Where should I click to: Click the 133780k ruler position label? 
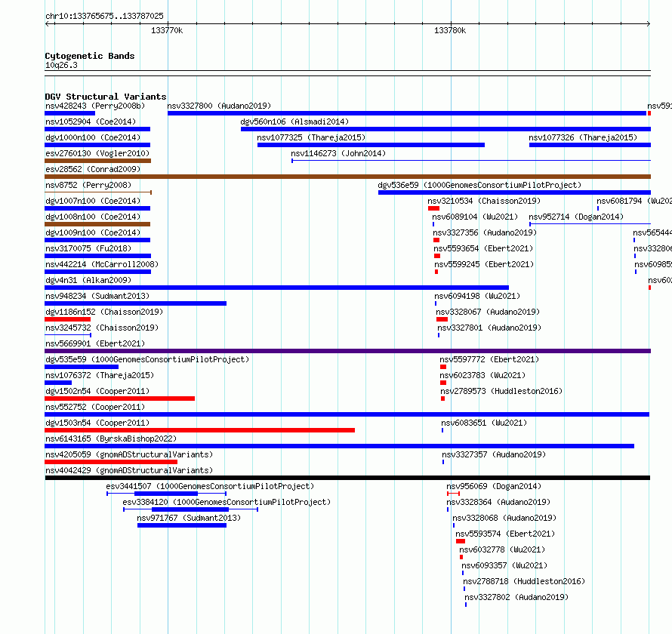click(450, 30)
